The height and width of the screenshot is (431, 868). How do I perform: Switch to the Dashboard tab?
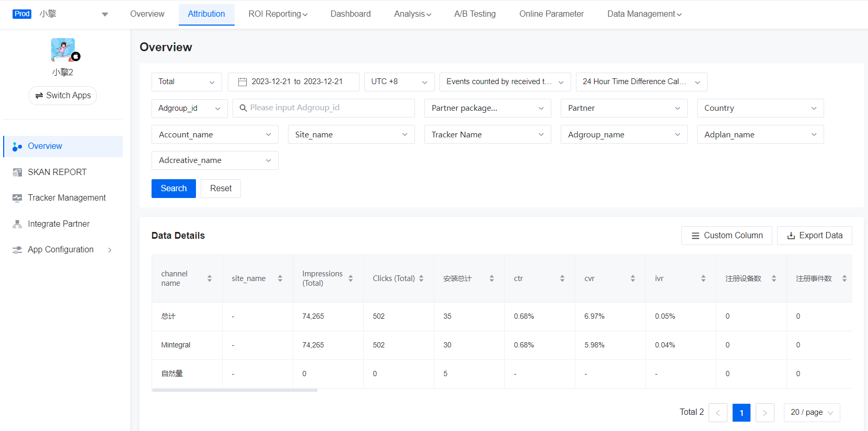coord(350,14)
